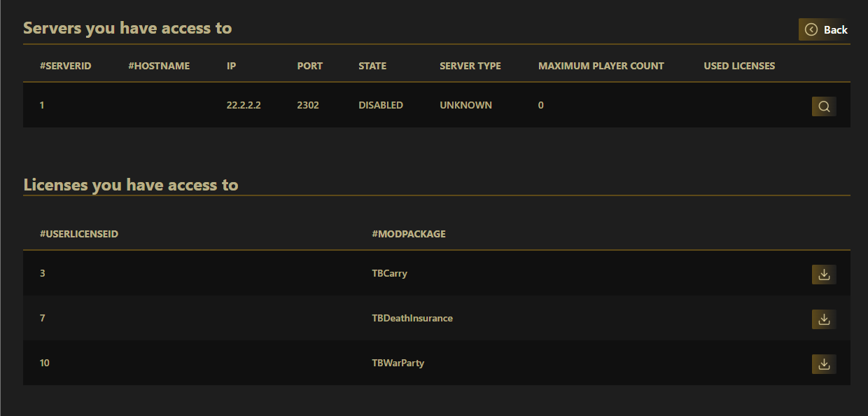Viewport: 868px width, 416px height.
Task: Download the TBCarry license
Action: click(824, 275)
